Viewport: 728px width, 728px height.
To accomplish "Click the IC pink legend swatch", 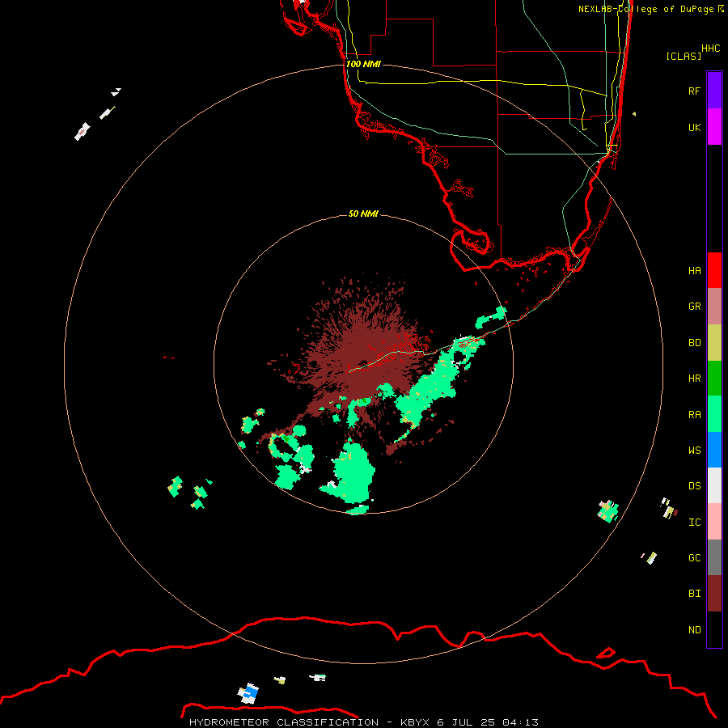I will click(714, 522).
